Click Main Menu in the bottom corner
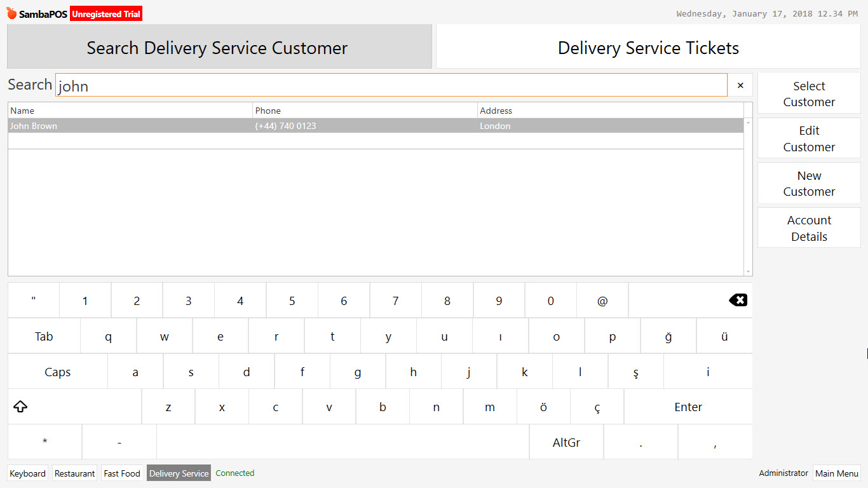 pos(837,473)
